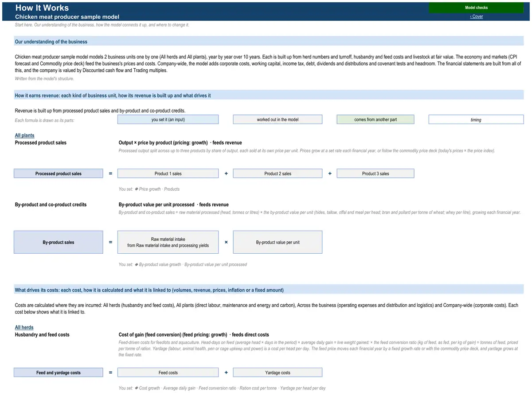Click 'By-product value per unit processed · feeds revenue'
Image resolution: width=532 pixels, height=393 pixels.
pyautogui.click(x=174, y=204)
